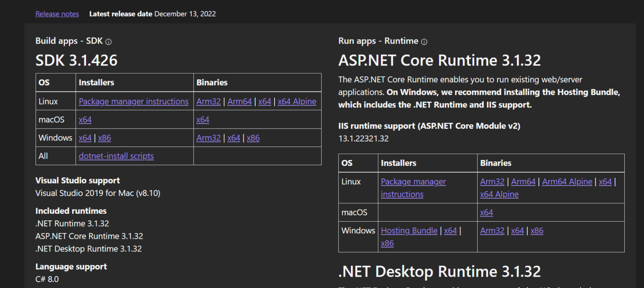Download the SDK x64 Alpine binary for Linux
This screenshot has width=644, height=288.
[x=297, y=101]
